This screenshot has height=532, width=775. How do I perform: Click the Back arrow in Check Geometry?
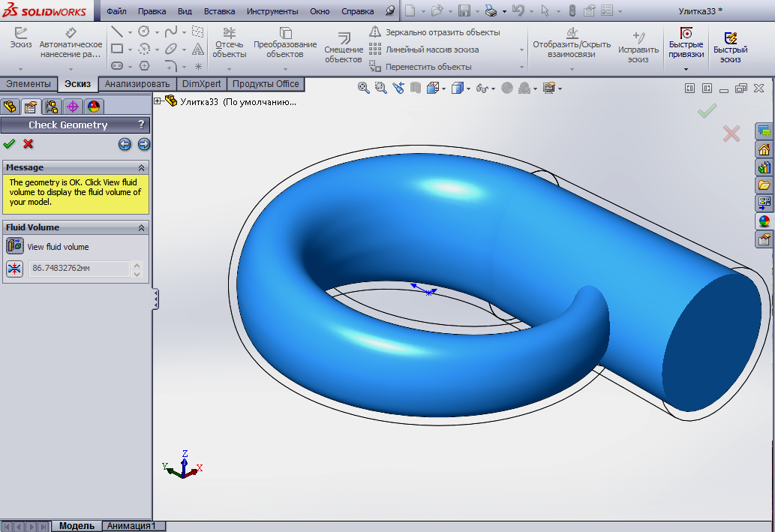tap(125, 144)
